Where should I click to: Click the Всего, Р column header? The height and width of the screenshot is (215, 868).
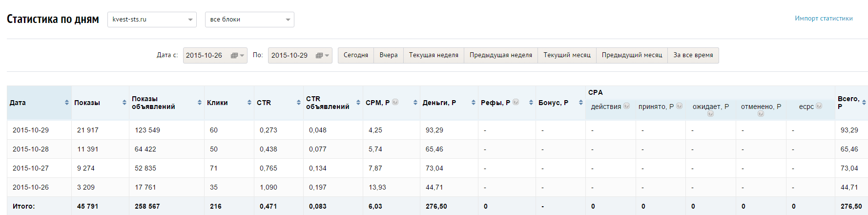tap(849, 103)
